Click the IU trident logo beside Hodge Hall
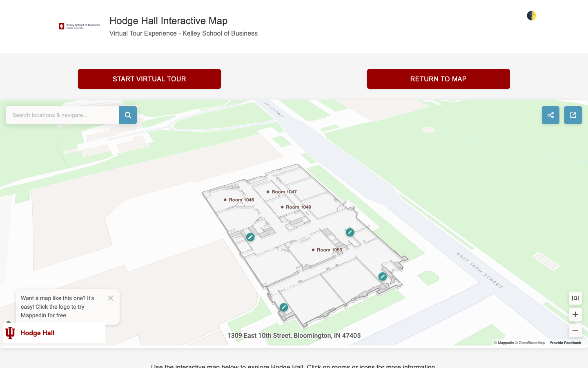 tap(9, 333)
